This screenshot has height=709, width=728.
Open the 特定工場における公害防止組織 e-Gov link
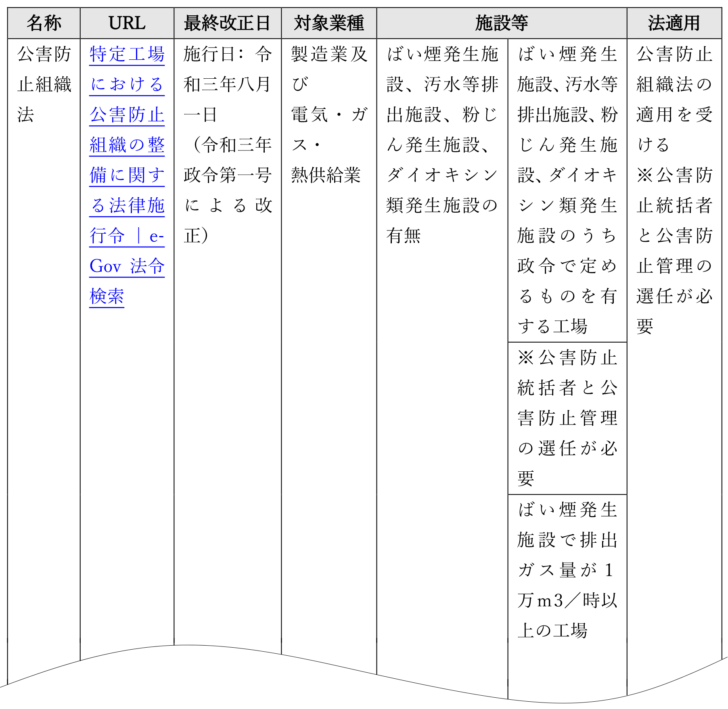point(127,175)
